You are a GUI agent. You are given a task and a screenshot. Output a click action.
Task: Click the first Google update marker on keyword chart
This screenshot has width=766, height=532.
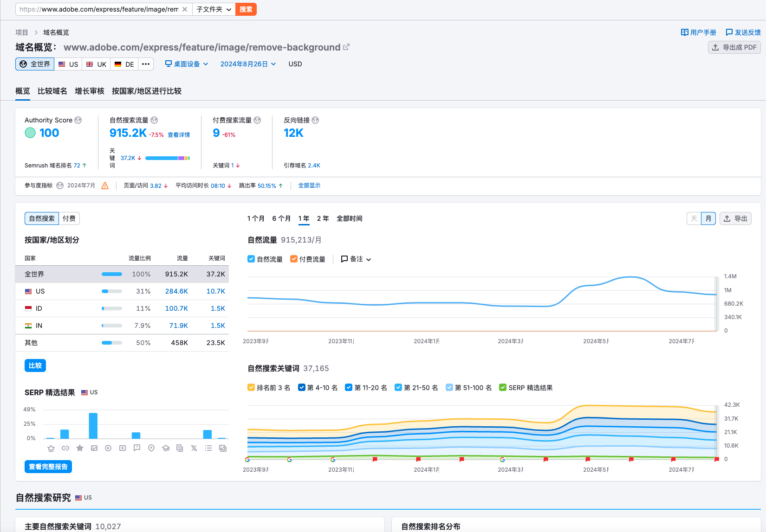(247, 460)
